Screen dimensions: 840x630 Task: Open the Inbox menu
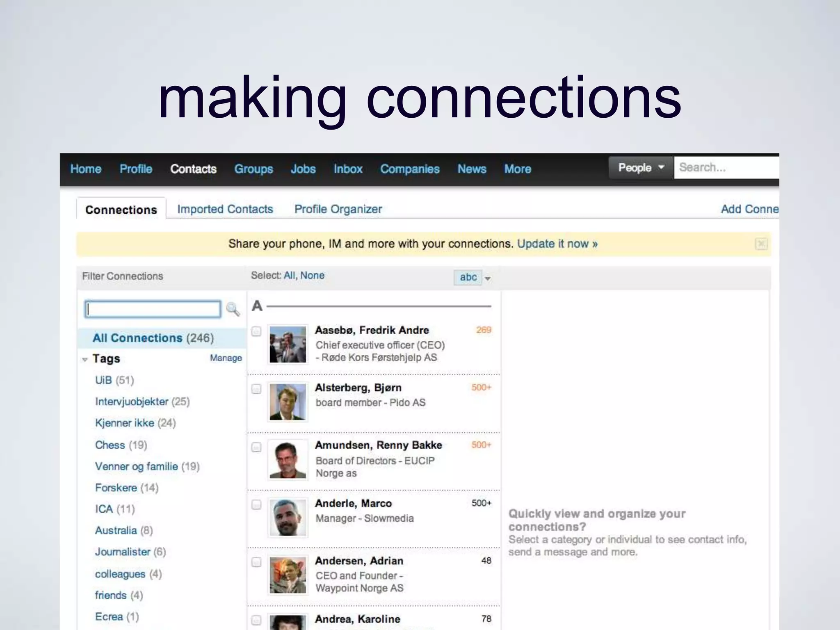pyautogui.click(x=348, y=169)
